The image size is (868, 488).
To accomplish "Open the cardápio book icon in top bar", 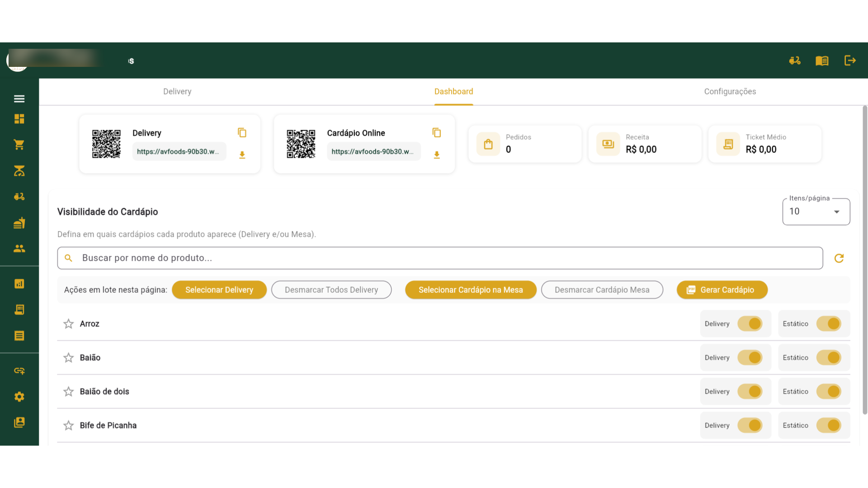I will tap(822, 61).
